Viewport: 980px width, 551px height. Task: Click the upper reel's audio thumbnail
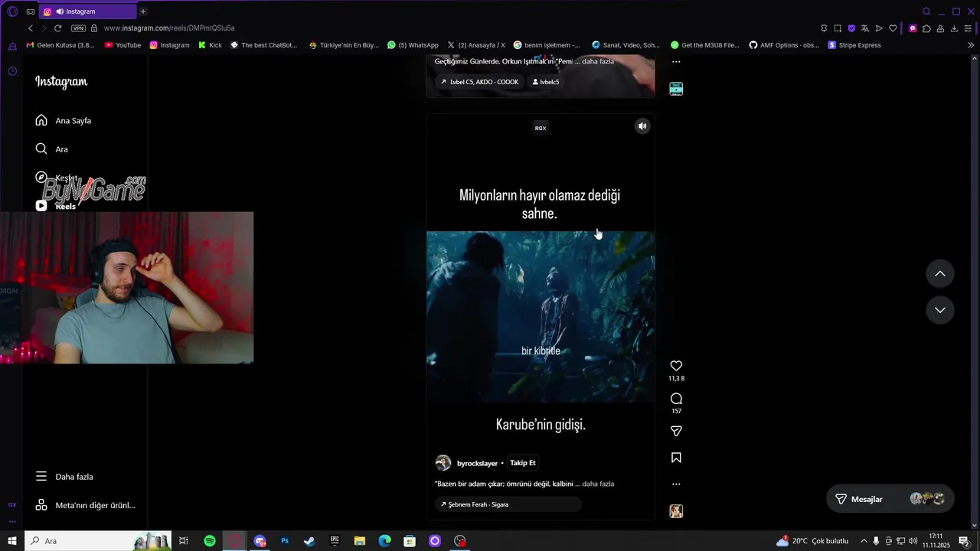point(676,89)
